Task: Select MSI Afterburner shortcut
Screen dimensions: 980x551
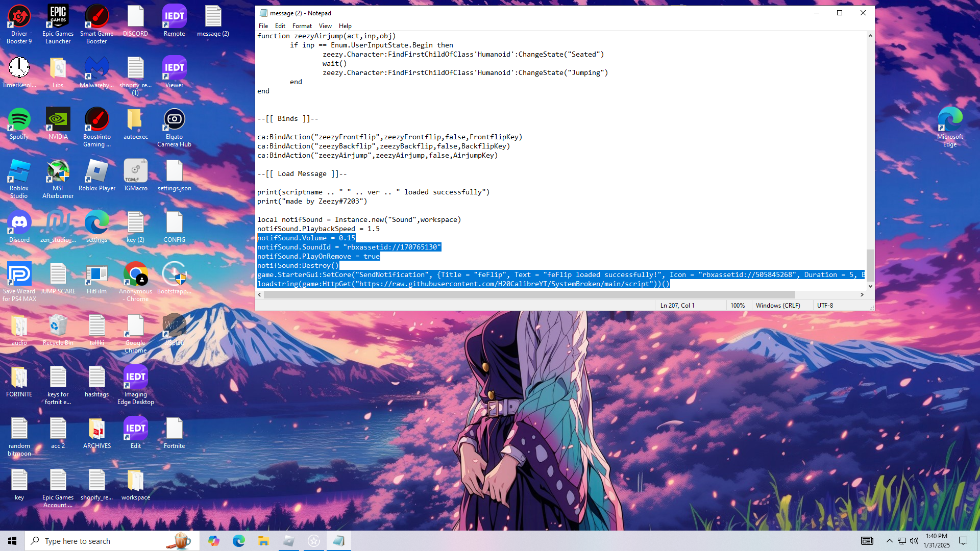Action: [58, 179]
